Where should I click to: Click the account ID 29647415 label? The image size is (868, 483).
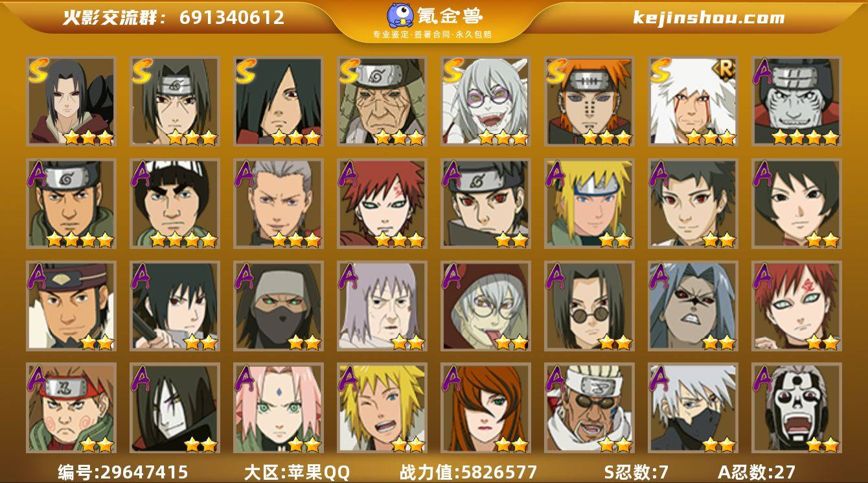[123, 471]
